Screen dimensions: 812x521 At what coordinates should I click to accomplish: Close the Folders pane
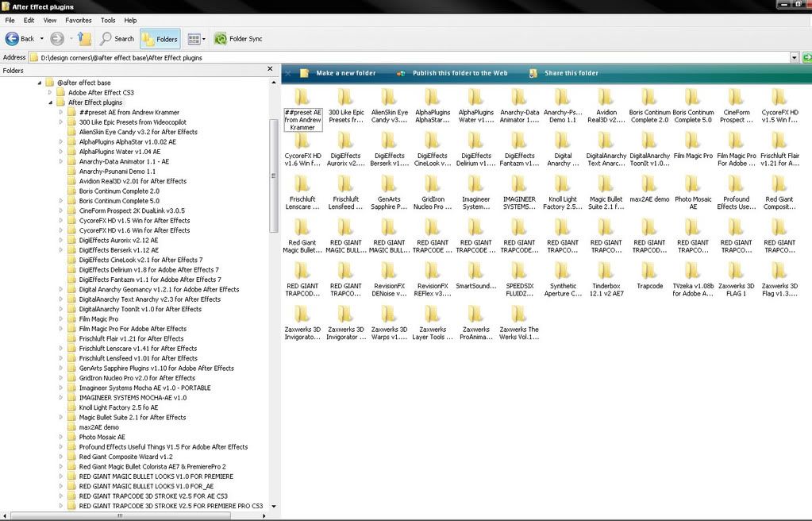(x=270, y=68)
